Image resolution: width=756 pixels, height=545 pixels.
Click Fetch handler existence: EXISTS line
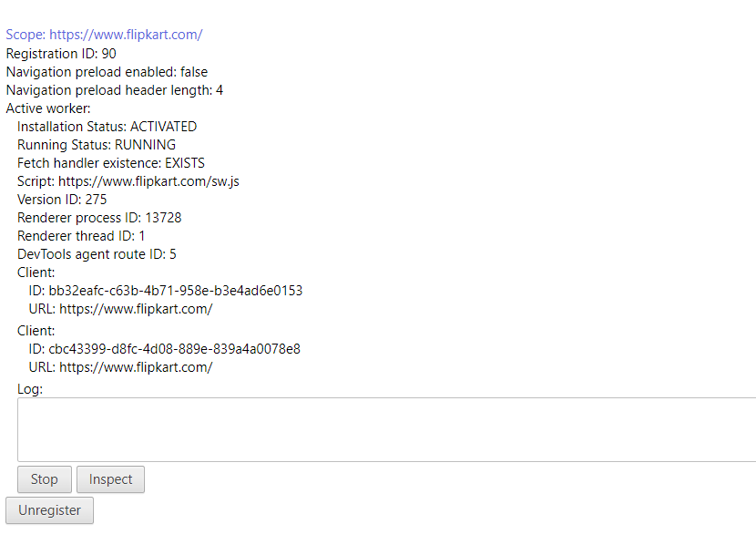(x=111, y=163)
